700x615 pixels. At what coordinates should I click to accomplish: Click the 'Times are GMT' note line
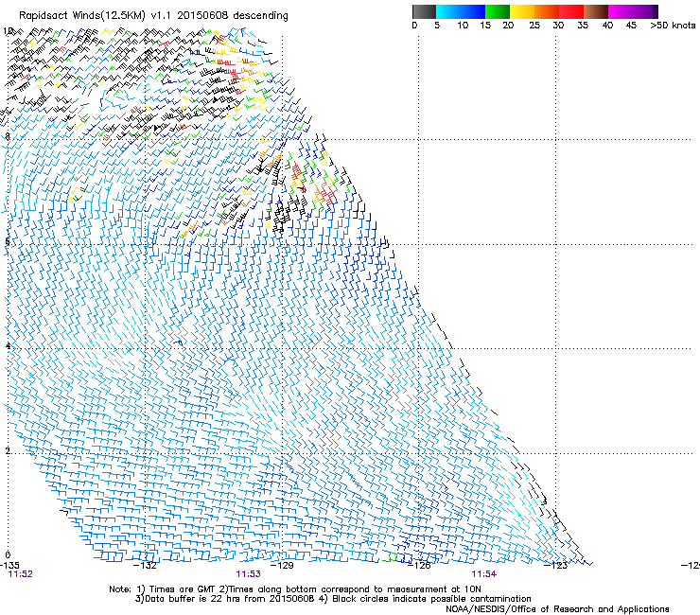click(295, 589)
